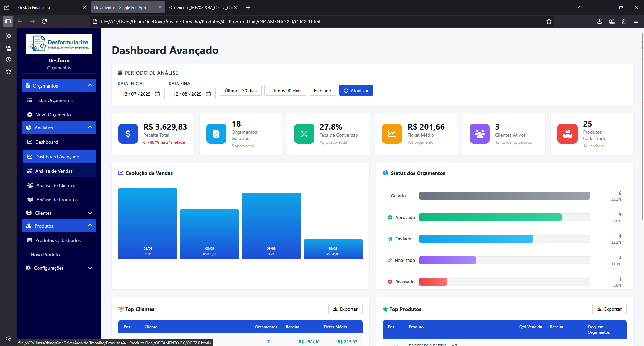
Task: Click the green percent Taxa de Conversão icon
Action: (x=304, y=134)
